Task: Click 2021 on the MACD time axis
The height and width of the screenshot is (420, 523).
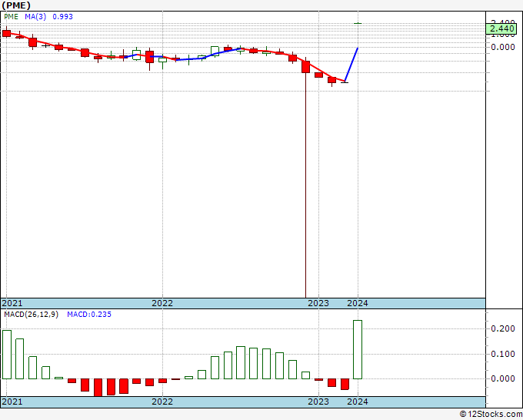Action: pyautogui.click(x=12, y=402)
